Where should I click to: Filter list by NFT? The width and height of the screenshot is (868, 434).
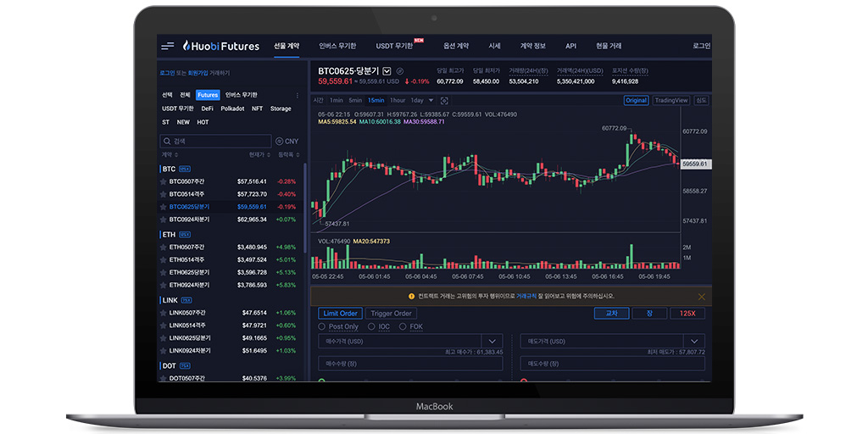pos(258,108)
